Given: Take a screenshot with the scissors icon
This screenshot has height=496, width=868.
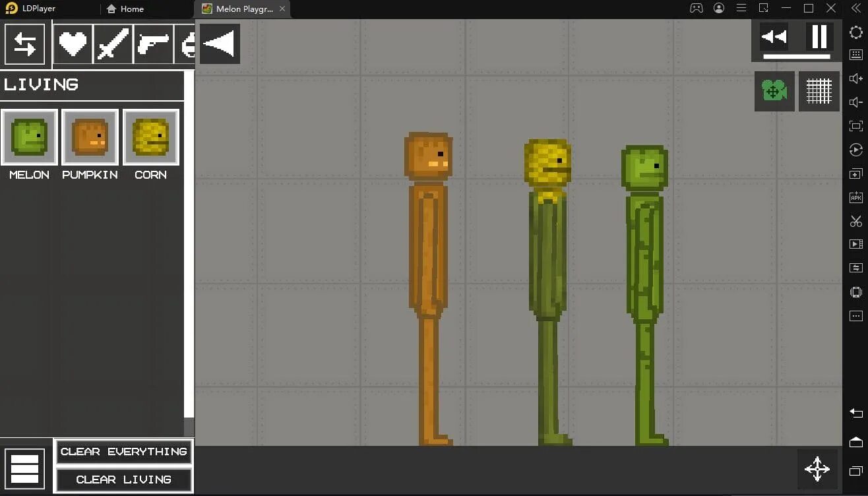Looking at the screenshot, I should point(855,221).
